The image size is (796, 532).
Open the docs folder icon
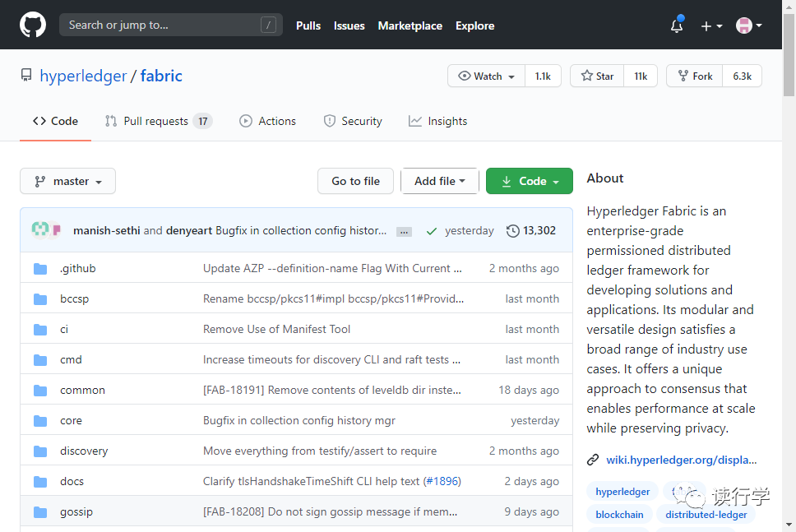40,482
